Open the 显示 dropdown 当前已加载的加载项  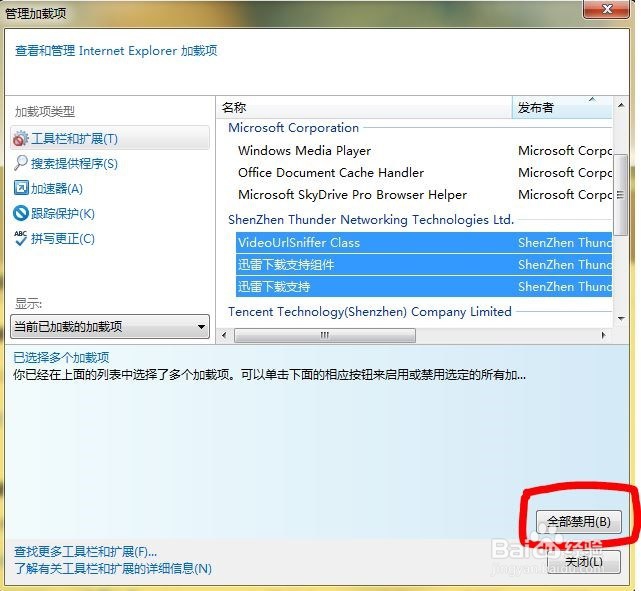coord(110,327)
